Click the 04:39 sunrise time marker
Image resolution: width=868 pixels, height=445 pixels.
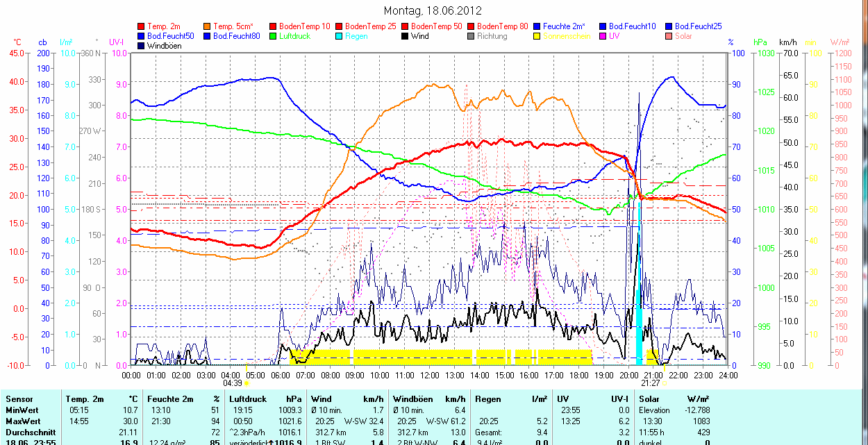click(x=232, y=383)
